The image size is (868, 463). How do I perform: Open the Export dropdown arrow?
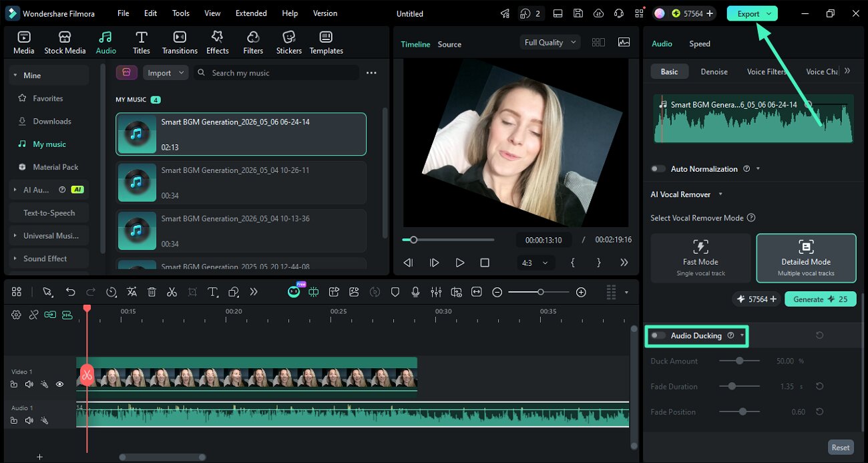(x=769, y=13)
